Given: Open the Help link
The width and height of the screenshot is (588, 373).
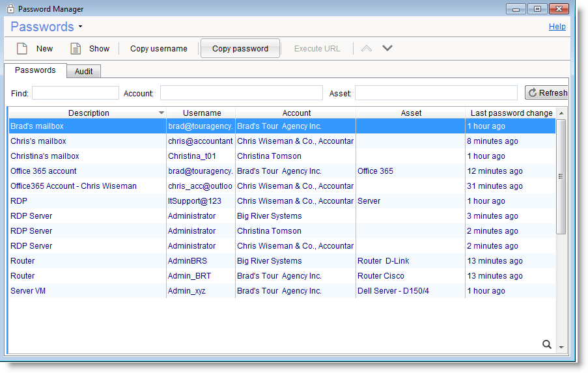Looking at the screenshot, I should pyautogui.click(x=557, y=27).
